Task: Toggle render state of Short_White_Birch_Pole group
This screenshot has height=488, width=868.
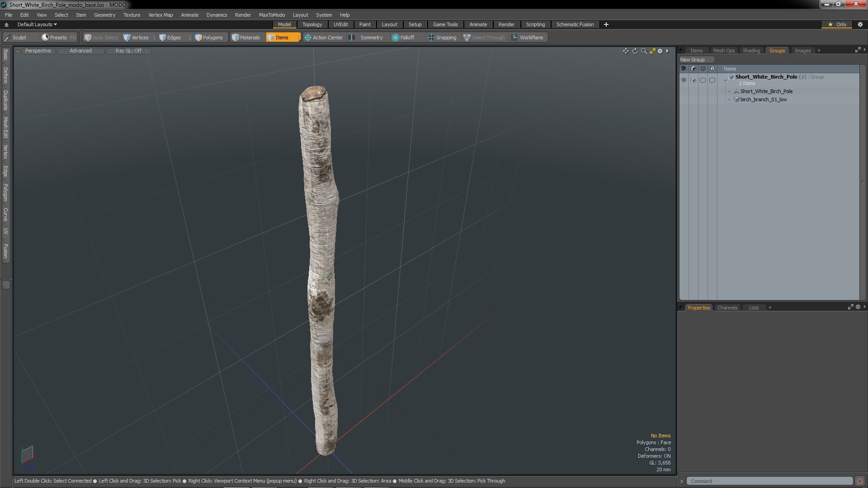Action: 693,80
